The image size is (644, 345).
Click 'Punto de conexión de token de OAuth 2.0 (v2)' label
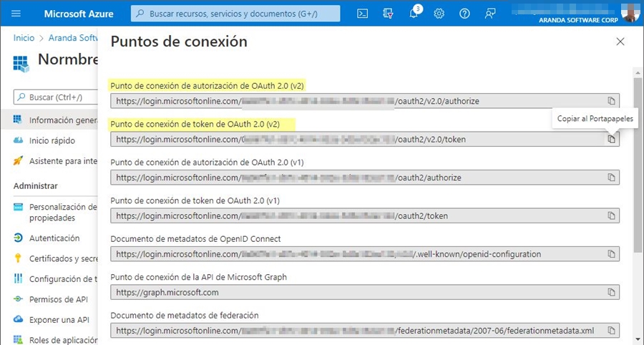195,124
